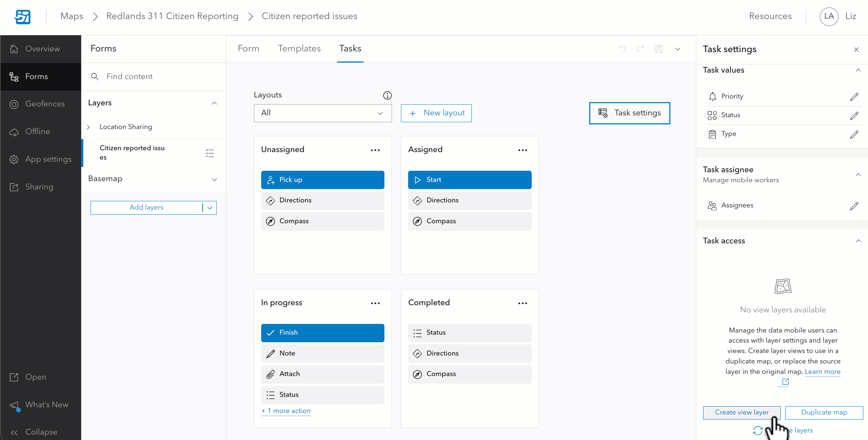
Task: Click the undo icon above Task settings
Action: tap(622, 49)
